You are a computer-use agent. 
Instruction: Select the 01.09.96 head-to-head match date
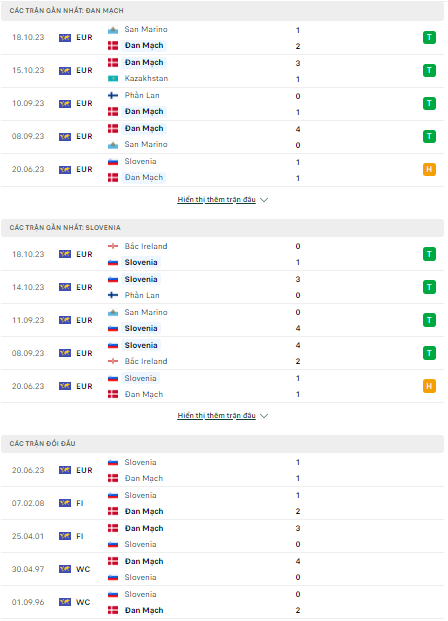28,602
